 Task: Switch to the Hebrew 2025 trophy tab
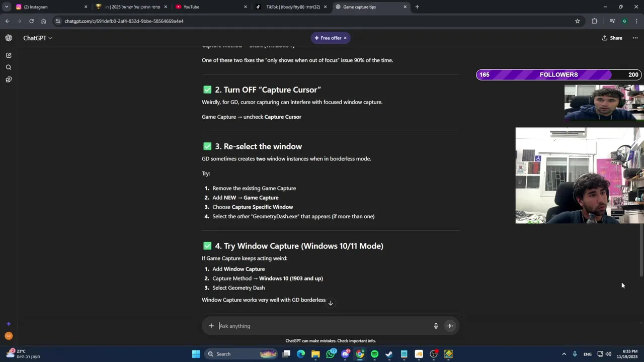click(131, 7)
